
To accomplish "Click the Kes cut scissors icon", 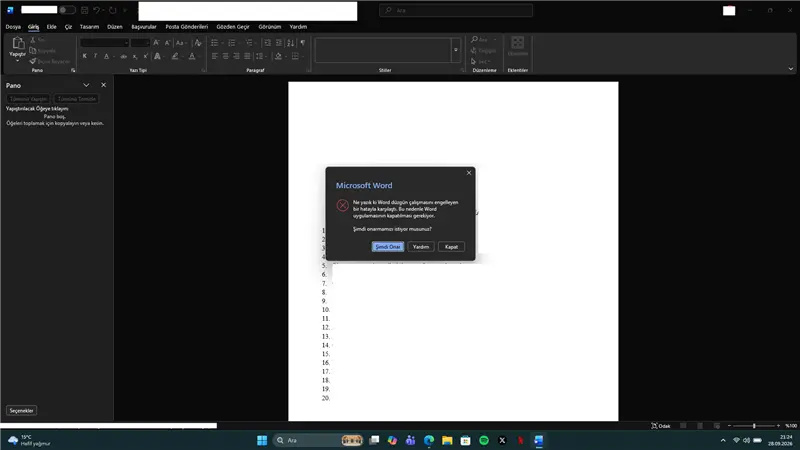I will (33, 40).
